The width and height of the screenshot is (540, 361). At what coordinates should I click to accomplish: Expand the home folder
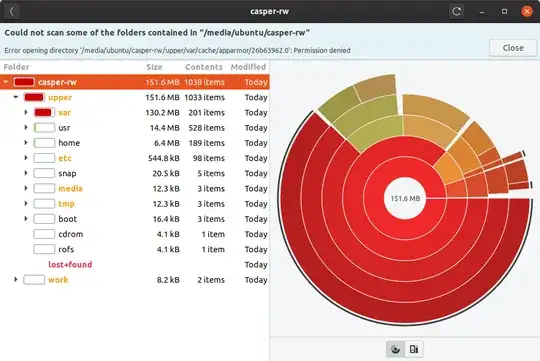pyautogui.click(x=26, y=143)
